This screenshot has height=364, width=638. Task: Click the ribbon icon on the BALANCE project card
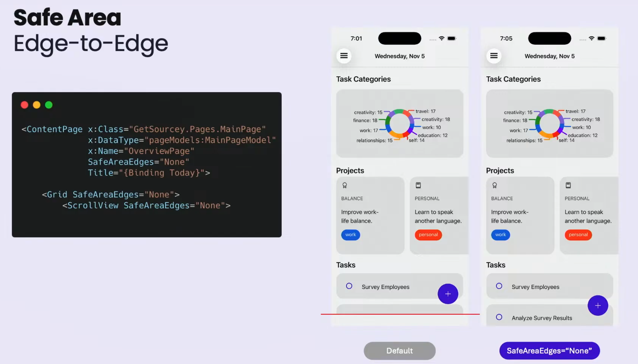pyautogui.click(x=344, y=185)
